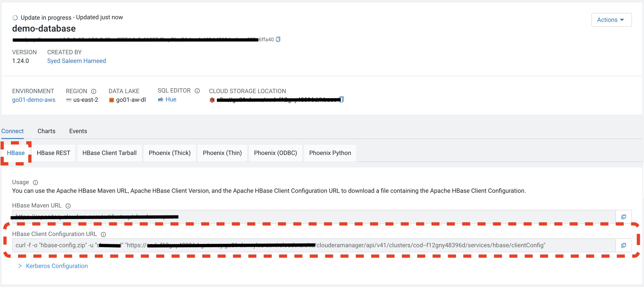
Task: Copy the HBase Client Configuration URL
Action: 624,245
